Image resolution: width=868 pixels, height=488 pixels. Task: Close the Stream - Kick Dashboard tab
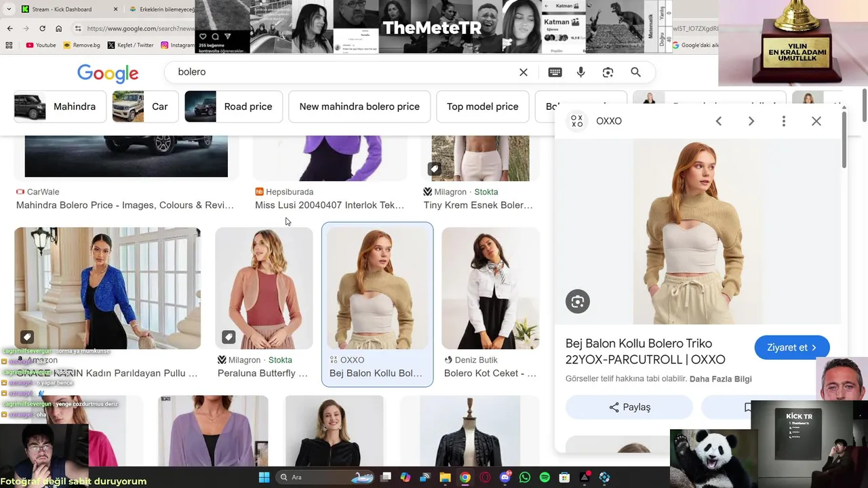tap(115, 9)
